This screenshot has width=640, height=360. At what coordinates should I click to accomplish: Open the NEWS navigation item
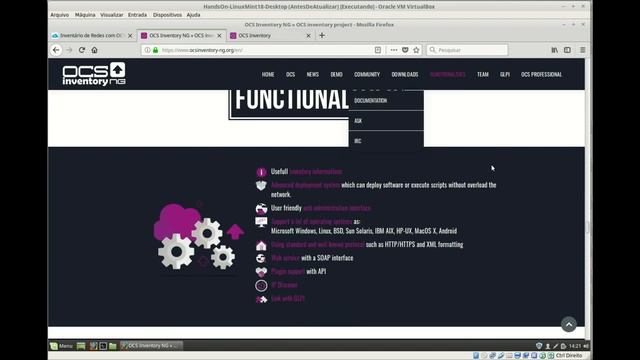tap(313, 74)
